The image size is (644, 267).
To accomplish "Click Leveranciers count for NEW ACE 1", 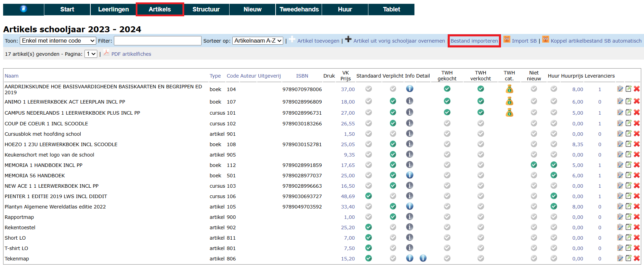I will pyautogui.click(x=600, y=186).
